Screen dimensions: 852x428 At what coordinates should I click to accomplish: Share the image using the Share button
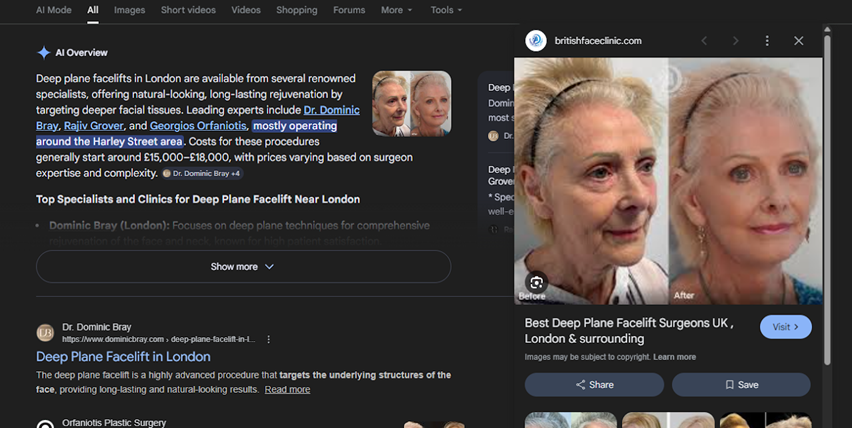594,385
